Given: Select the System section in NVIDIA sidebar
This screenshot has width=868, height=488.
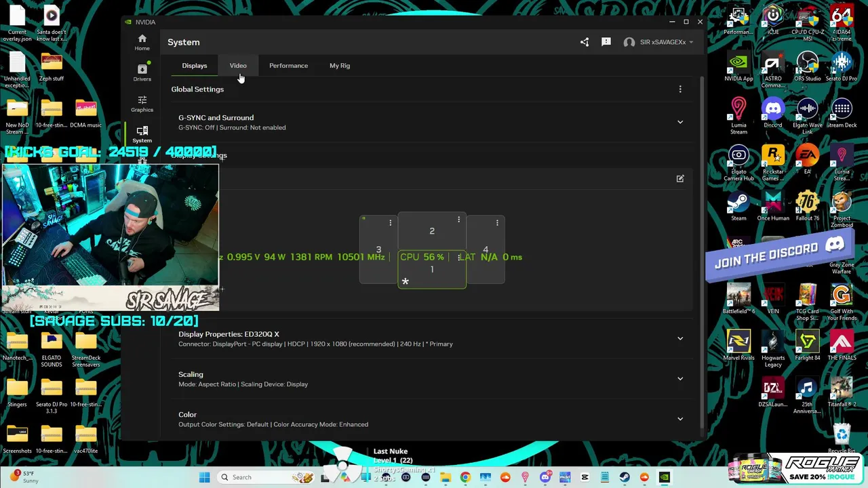Looking at the screenshot, I should (x=142, y=134).
